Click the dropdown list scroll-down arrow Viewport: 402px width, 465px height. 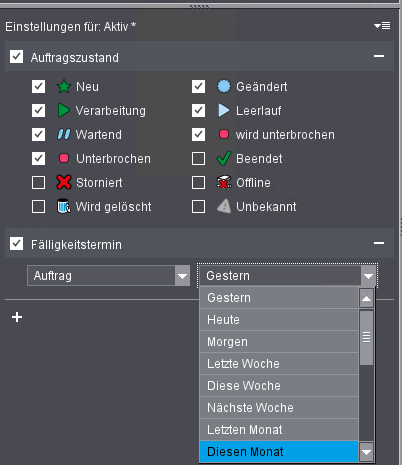pyautogui.click(x=366, y=452)
